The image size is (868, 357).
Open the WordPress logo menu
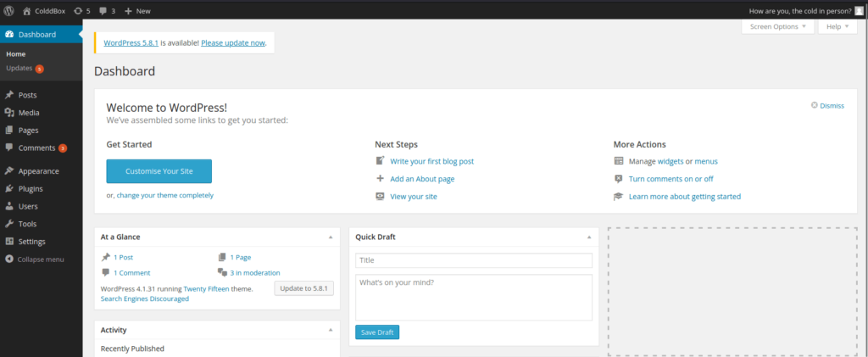[8, 10]
